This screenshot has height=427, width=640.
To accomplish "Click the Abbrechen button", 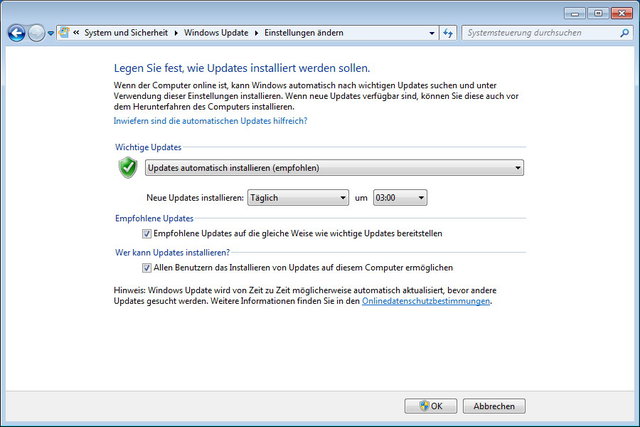I will 494,406.
